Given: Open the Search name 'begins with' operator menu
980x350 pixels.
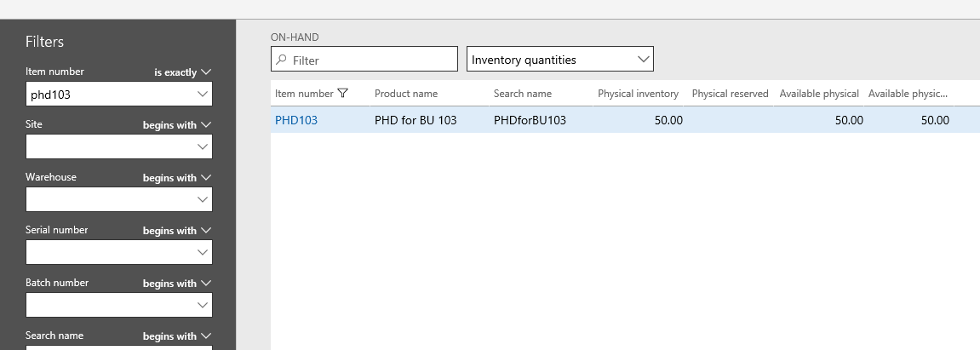Looking at the screenshot, I should point(177,336).
